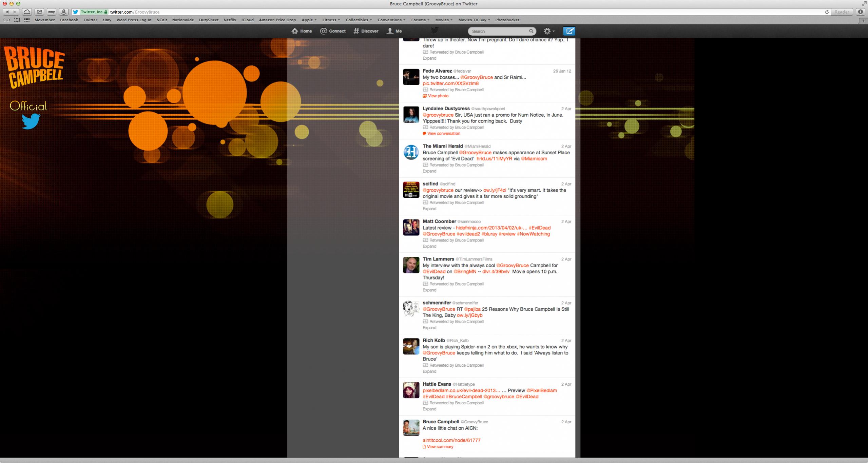Click the #bluray hashtag

tap(489, 234)
